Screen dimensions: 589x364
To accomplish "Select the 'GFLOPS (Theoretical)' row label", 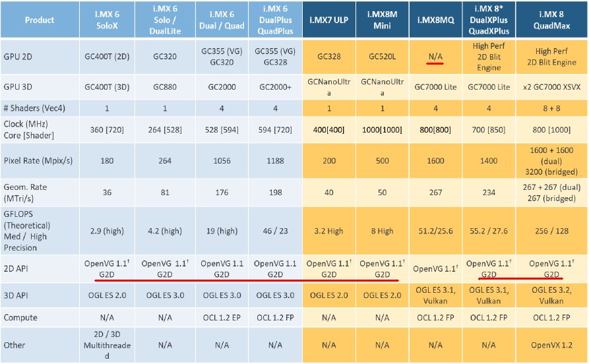I will tap(40, 231).
